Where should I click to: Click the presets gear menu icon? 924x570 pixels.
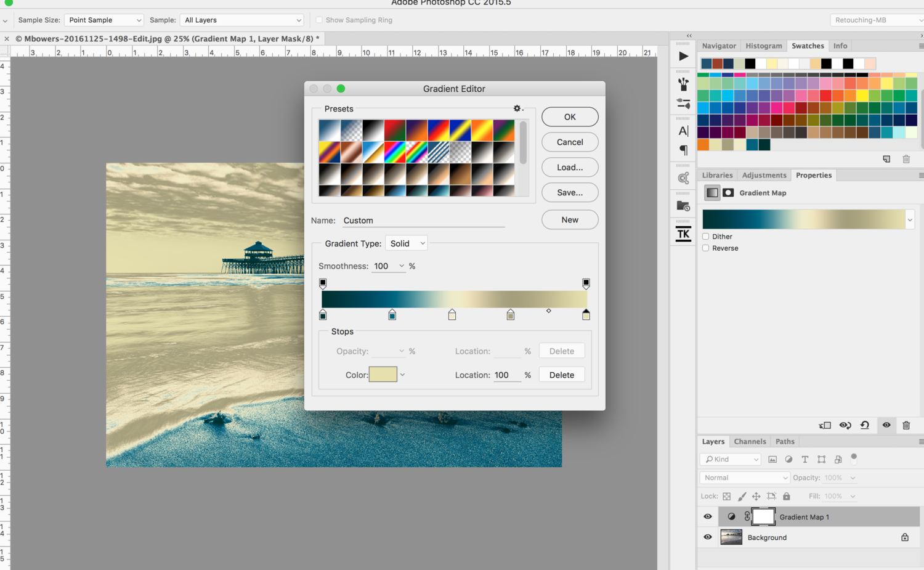tap(517, 108)
